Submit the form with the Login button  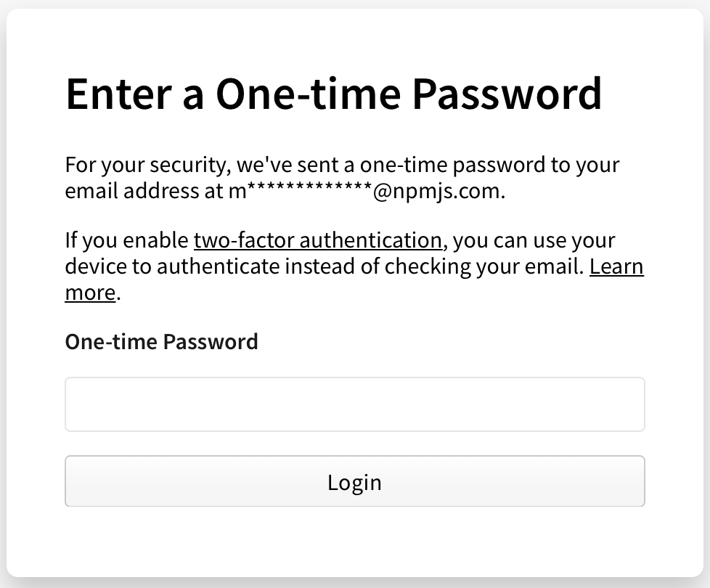(x=355, y=481)
